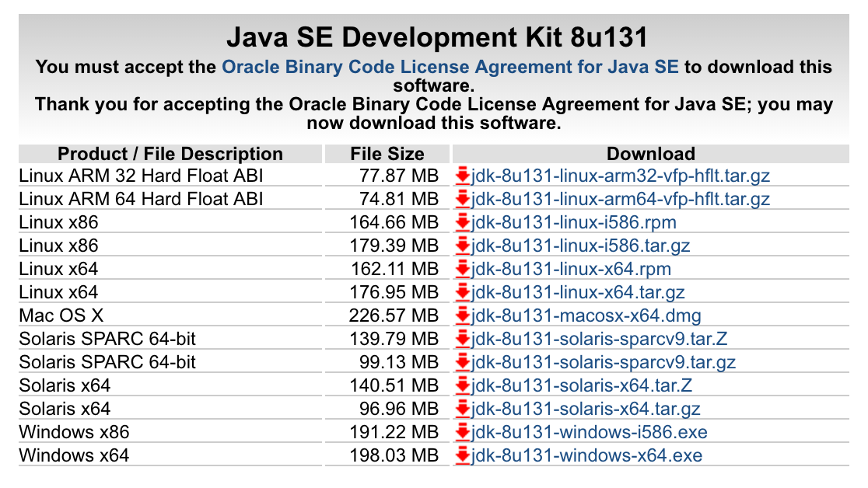Click the File Size column header

coord(387,154)
